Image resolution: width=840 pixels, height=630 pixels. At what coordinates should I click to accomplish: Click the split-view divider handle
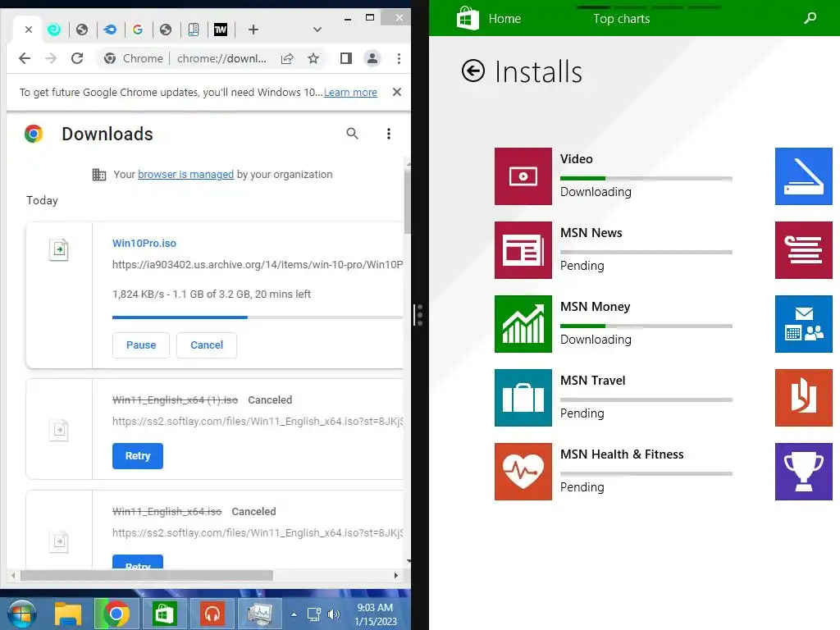(x=418, y=315)
